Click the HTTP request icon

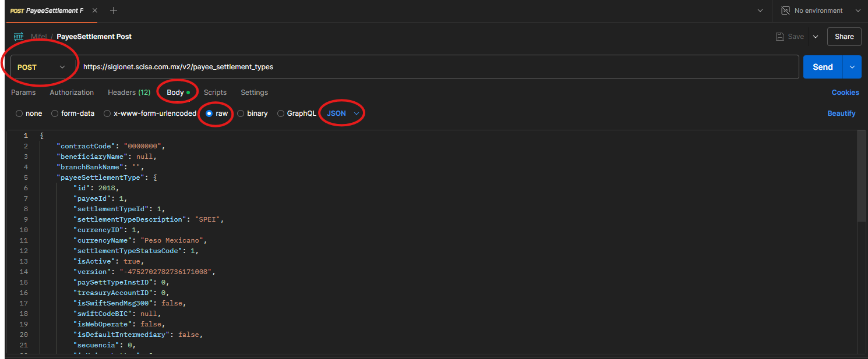pyautogui.click(x=19, y=36)
